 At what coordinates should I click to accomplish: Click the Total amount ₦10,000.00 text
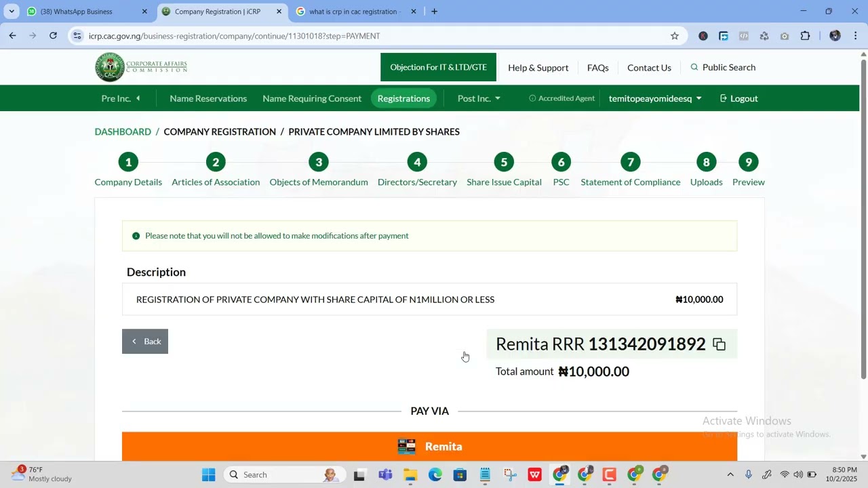click(x=562, y=371)
